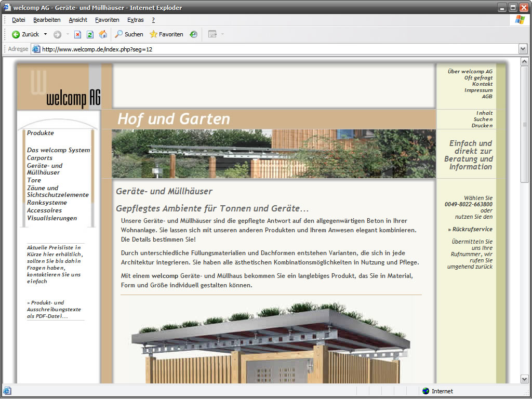
Task: Open the Favoriten star button
Action: click(166, 34)
